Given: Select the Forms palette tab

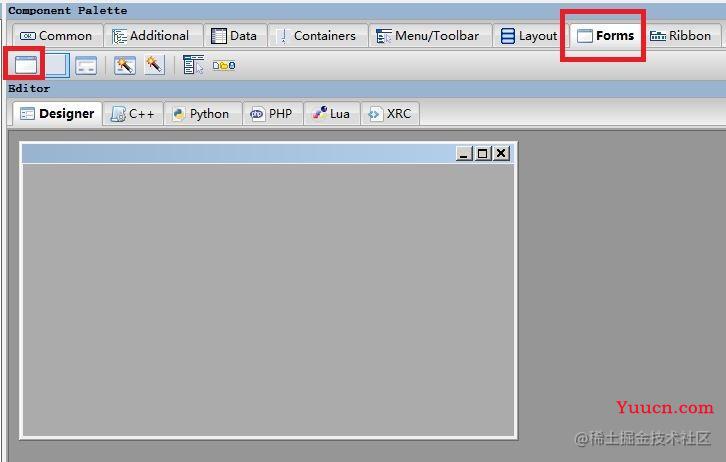Looking at the screenshot, I should (x=606, y=36).
